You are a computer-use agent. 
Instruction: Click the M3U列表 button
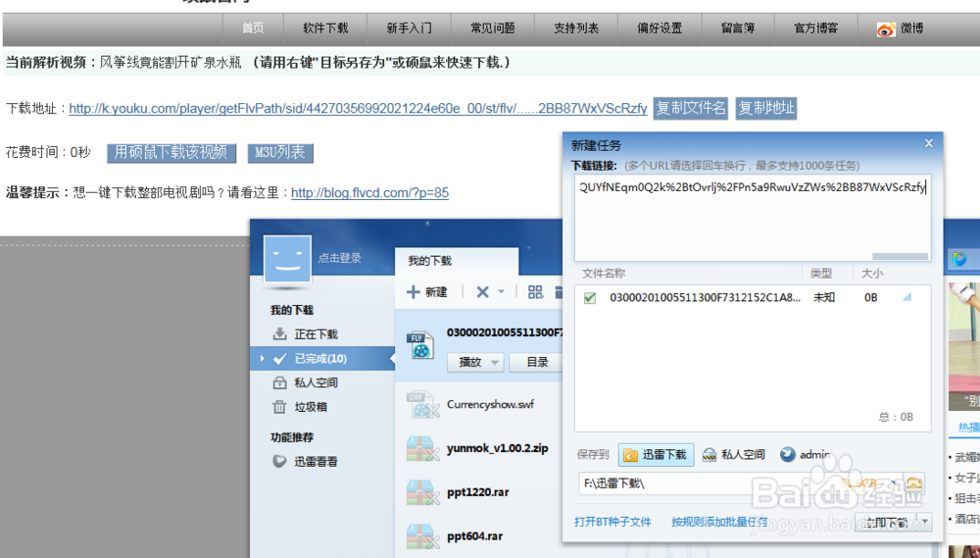(280, 153)
